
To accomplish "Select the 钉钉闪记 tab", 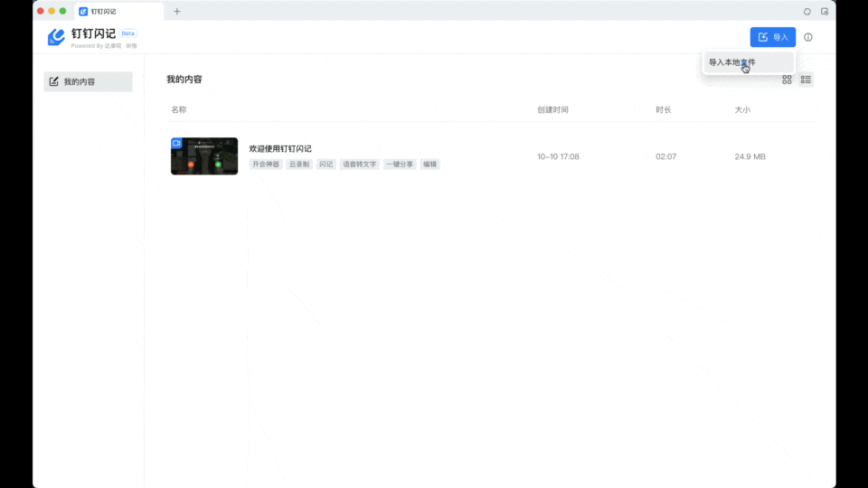I will coord(118,11).
